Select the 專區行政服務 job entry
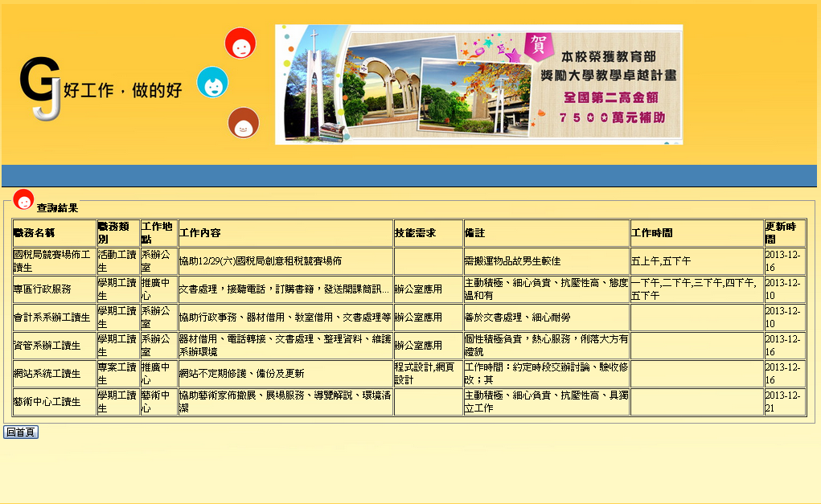This screenshot has height=504, width=821. click(42, 289)
